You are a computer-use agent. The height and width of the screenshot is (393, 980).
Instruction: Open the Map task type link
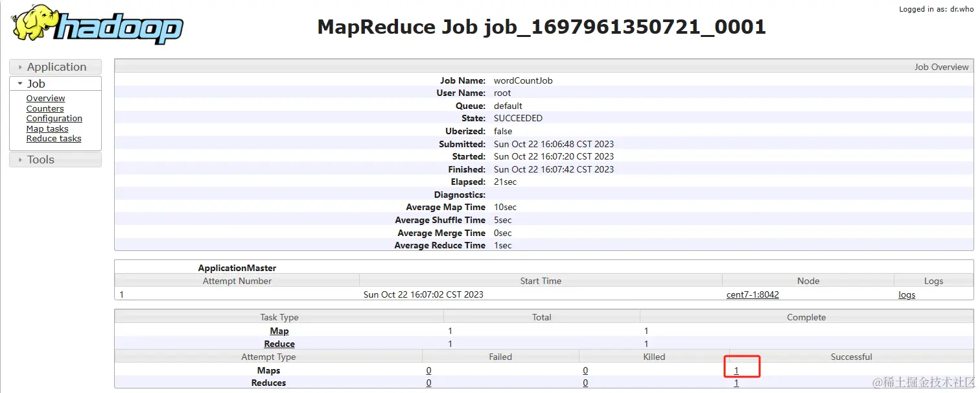pos(279,331)
